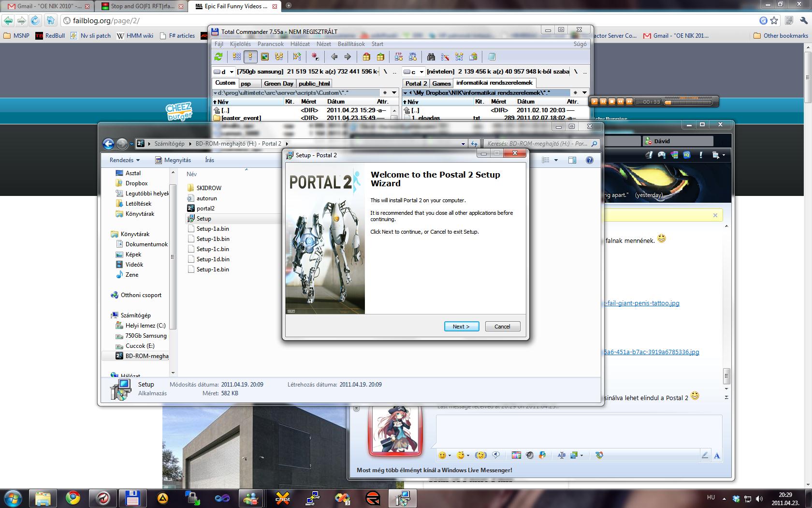The height and width of the screenshot is (508, 812).
Task: Click the pack files icon in Total Commander
Action: tap(366, 57)
